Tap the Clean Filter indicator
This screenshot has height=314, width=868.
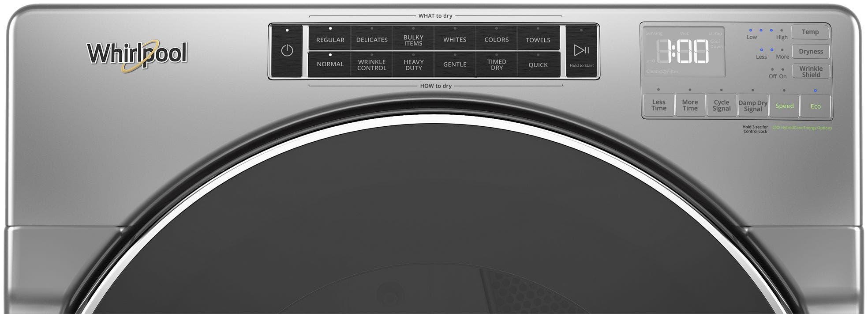point(662,71)
